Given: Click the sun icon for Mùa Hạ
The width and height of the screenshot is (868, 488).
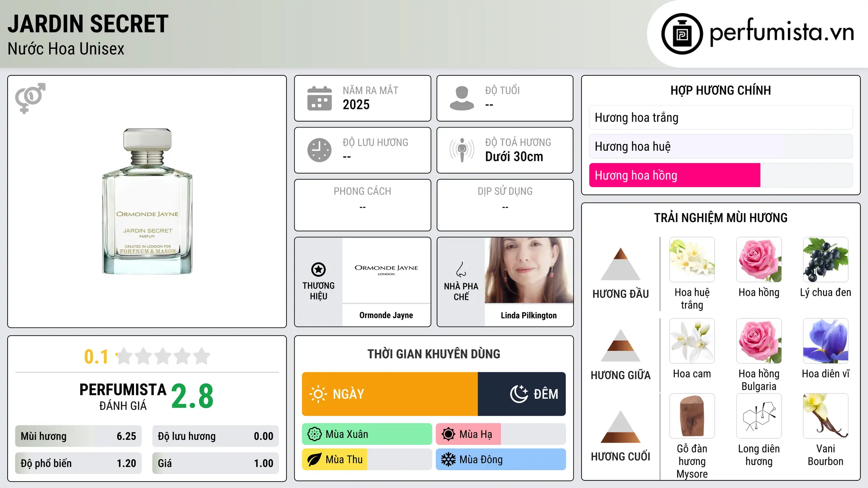Looking at the screenshot, I should [448, 434].
